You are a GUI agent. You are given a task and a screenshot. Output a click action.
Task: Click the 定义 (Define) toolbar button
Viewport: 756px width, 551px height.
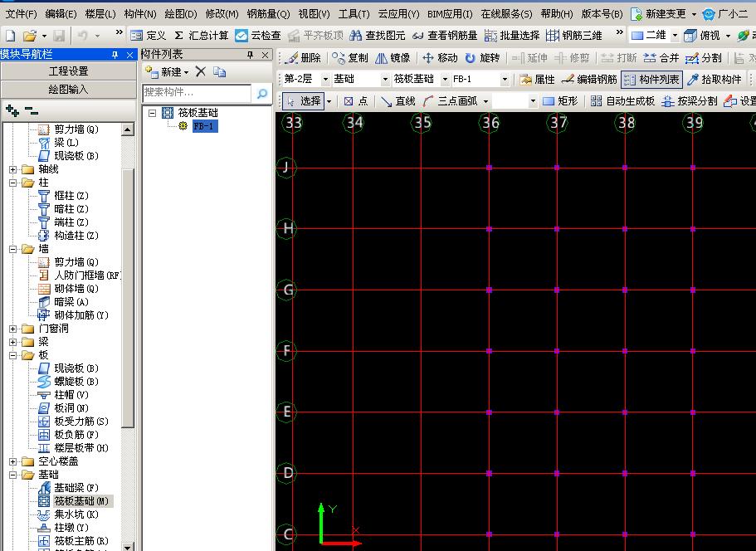click(x=148, y=35)
